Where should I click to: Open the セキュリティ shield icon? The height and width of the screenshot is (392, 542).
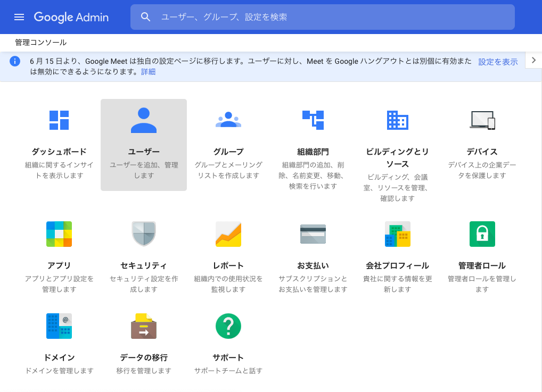coord(144,234)
